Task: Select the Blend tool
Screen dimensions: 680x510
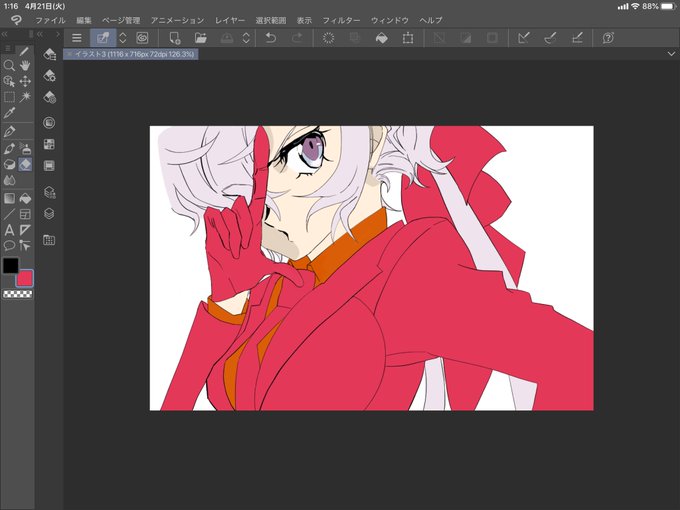Action: [9, 180]
